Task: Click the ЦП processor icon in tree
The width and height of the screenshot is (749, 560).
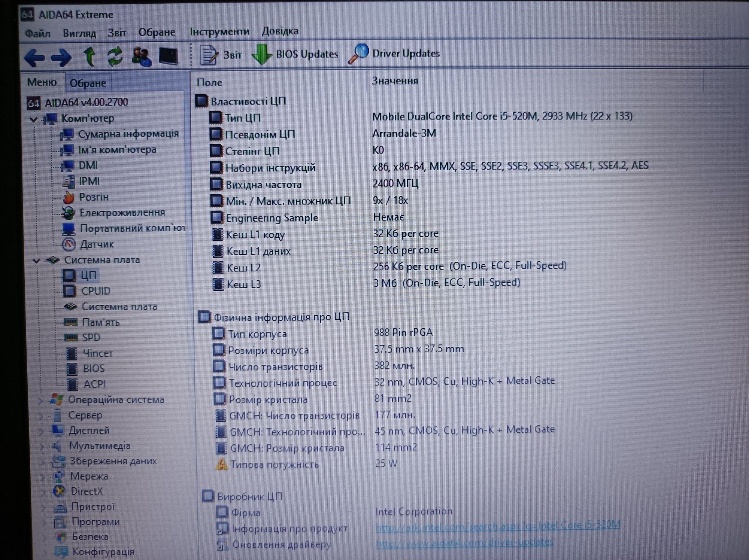Action: (69, 276)
